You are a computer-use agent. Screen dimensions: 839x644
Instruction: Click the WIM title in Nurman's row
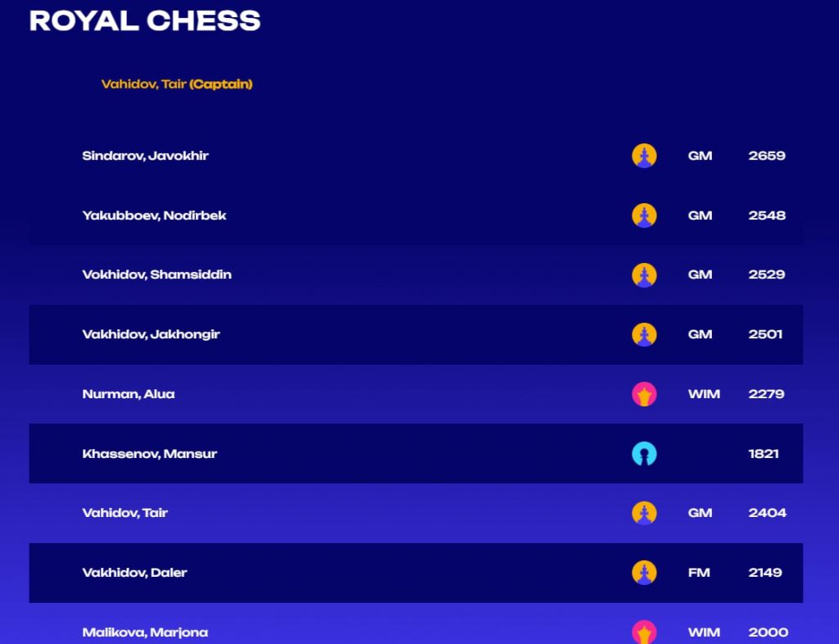(704, 394)
